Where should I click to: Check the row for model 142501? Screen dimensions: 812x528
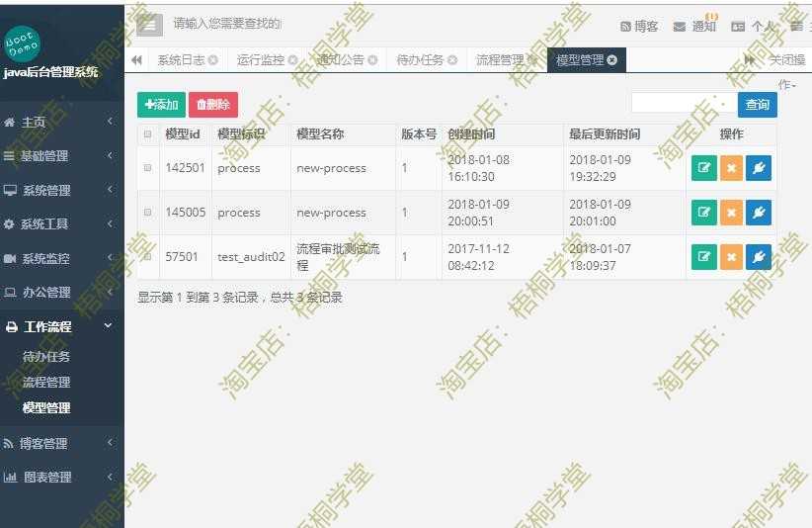click(147, 168)
